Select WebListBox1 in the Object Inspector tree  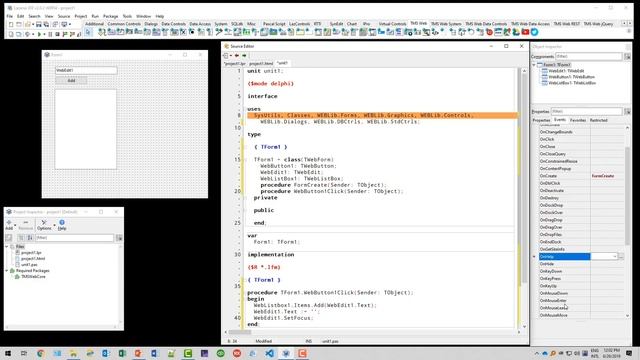(572, 83)
